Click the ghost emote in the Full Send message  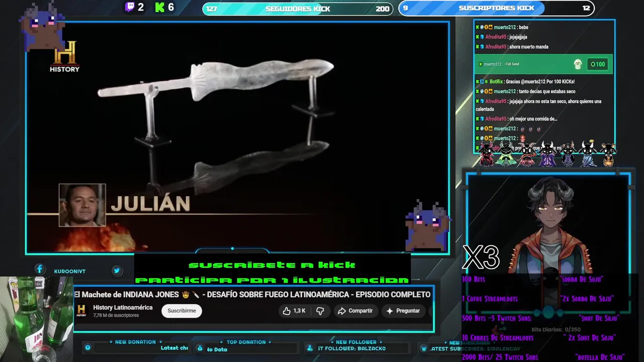tap(578, 64)
